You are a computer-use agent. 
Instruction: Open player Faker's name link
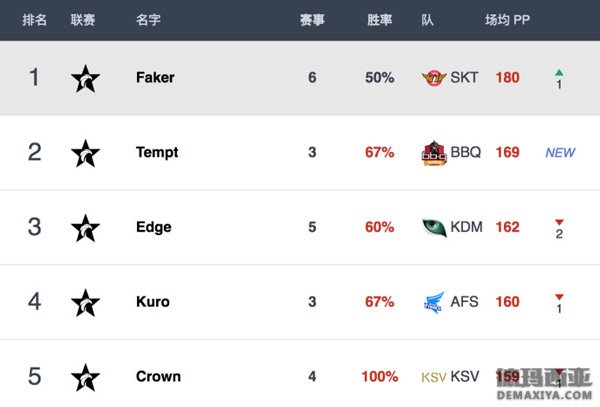[x=155, y=78]
